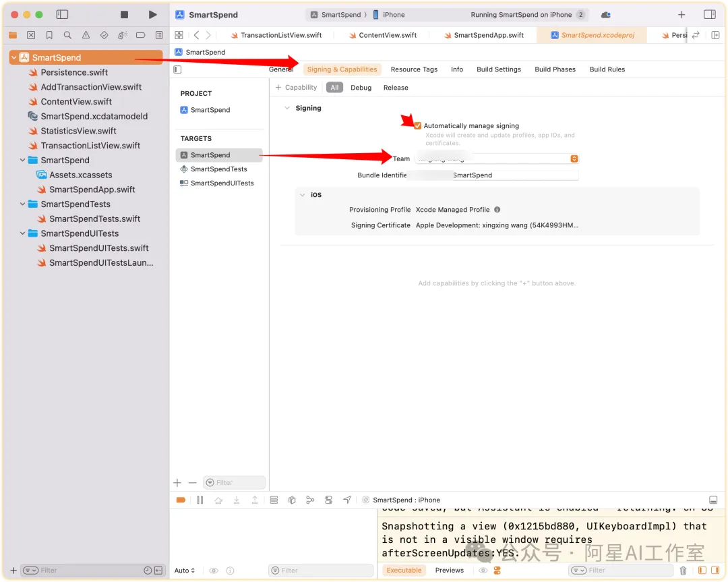
Task: Toggle recent files filter clock icon
Action: pos(148,571)
